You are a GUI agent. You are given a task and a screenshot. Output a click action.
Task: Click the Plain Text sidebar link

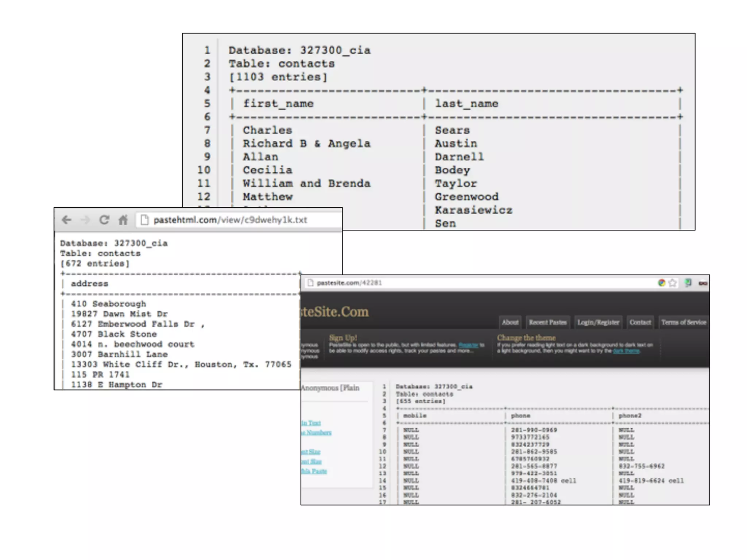[x=311, y=423]
